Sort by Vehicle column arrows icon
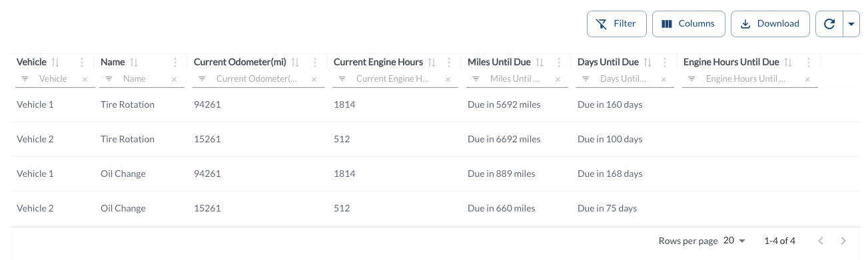This screenshot has width=868, height=260. (x=56, y=63)
